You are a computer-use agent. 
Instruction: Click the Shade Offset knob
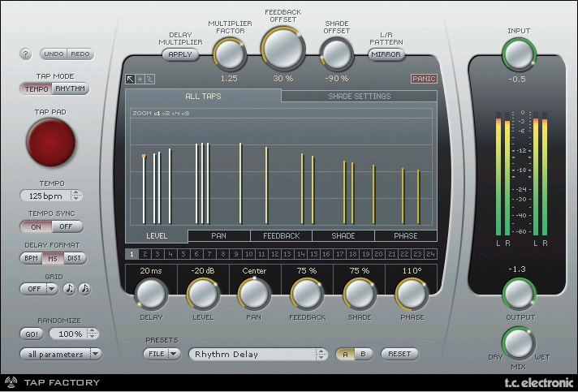point(336,54)
